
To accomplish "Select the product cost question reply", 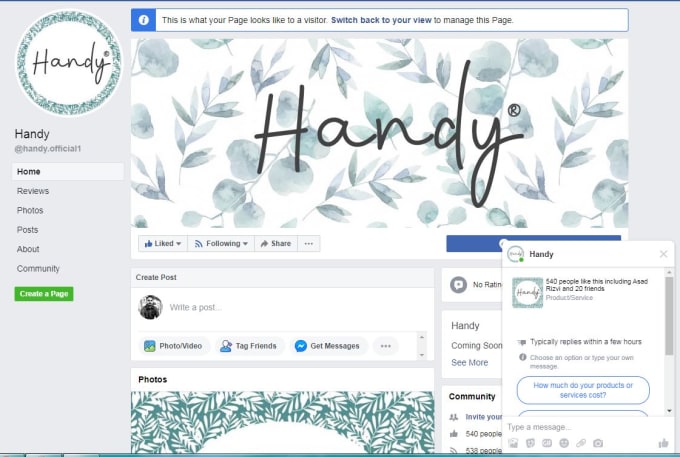I will click(x=583, y=390).
